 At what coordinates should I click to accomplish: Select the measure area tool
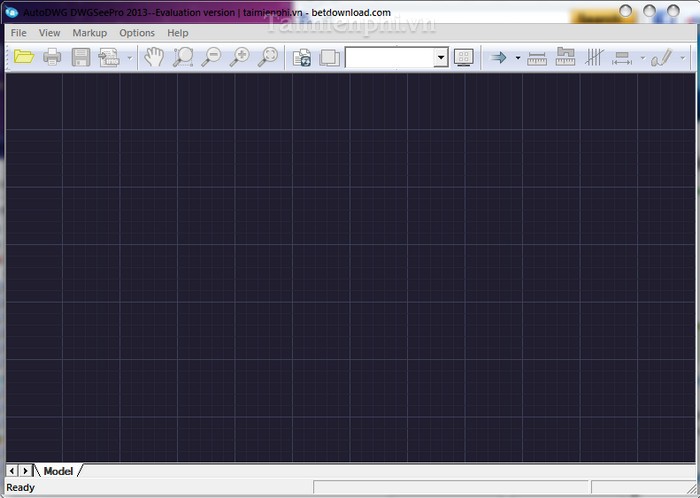565,57
